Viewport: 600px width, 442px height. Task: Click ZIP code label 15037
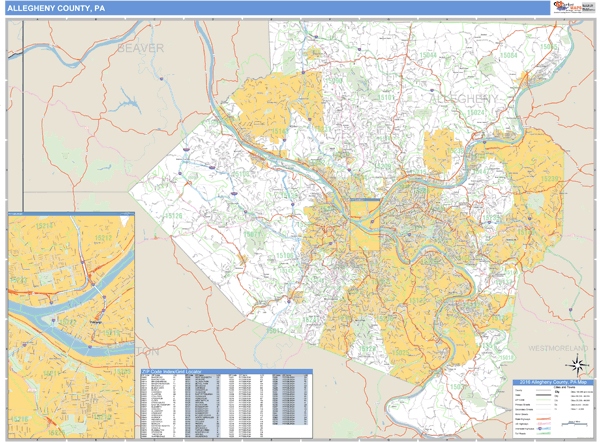[x=458, y=387]
